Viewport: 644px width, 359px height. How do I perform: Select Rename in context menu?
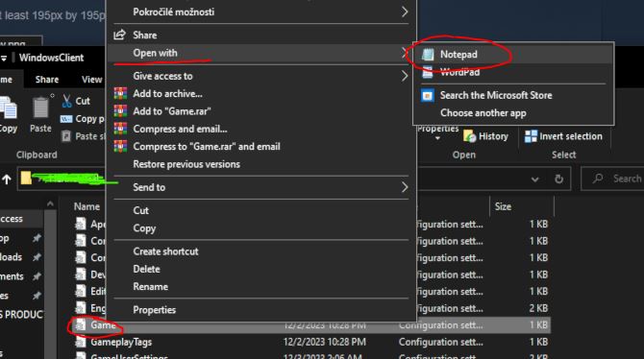[x=261, y=287]
